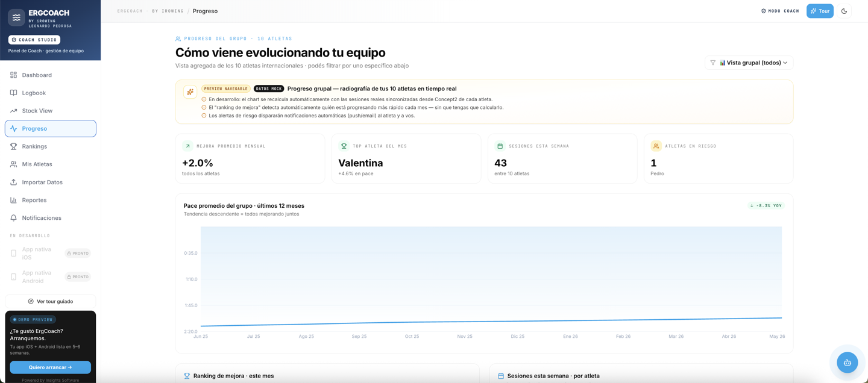Go to Stock View in the sidebar
This screenshot has width=868, height=383.
pyautogui.click(x=51, y=111)
